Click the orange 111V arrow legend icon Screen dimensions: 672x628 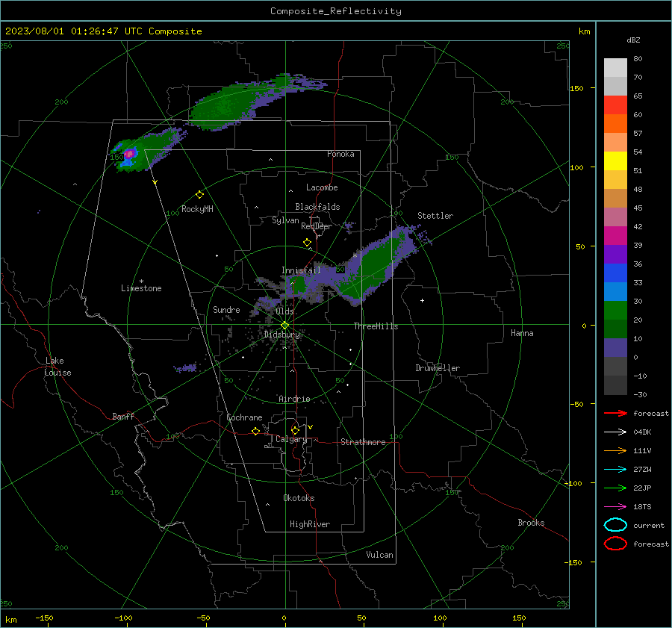click(615, 450)
